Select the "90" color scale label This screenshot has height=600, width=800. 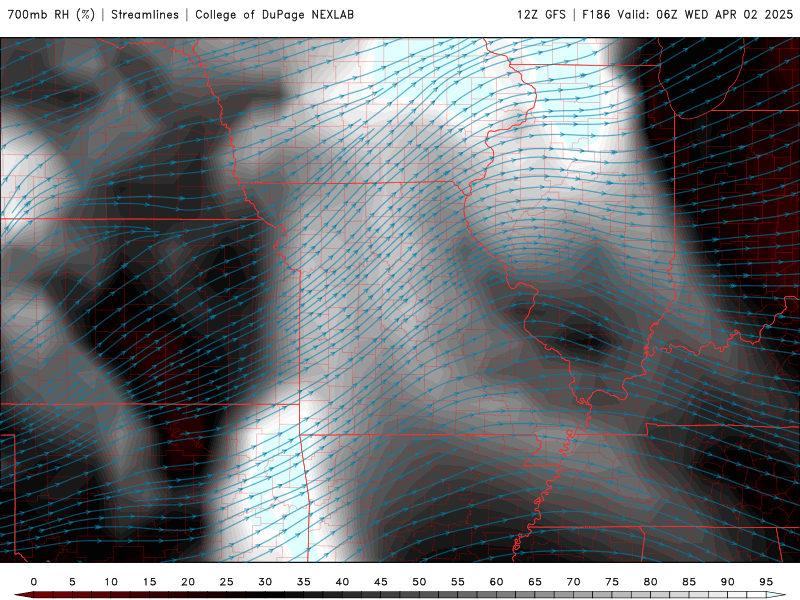(728, 582)
